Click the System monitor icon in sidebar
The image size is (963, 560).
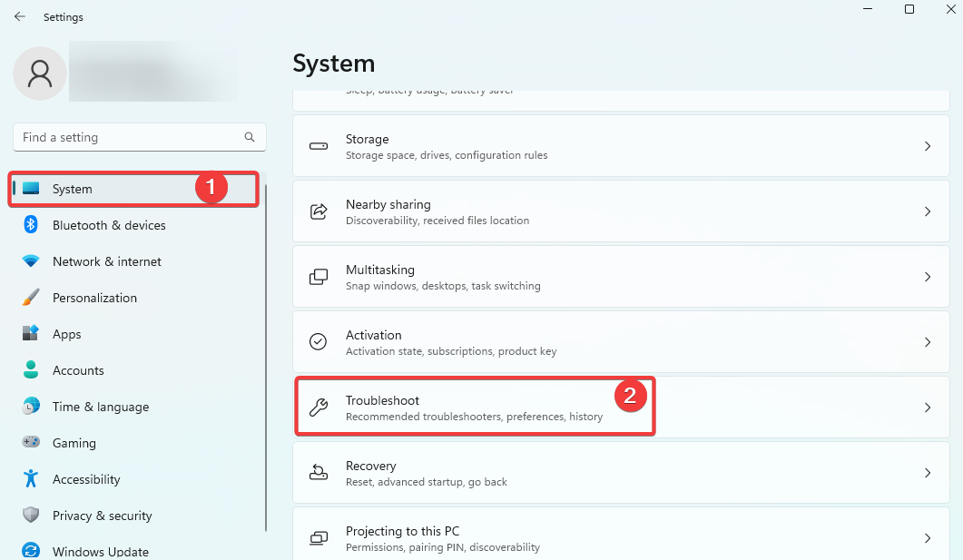(x=31, y=188)
